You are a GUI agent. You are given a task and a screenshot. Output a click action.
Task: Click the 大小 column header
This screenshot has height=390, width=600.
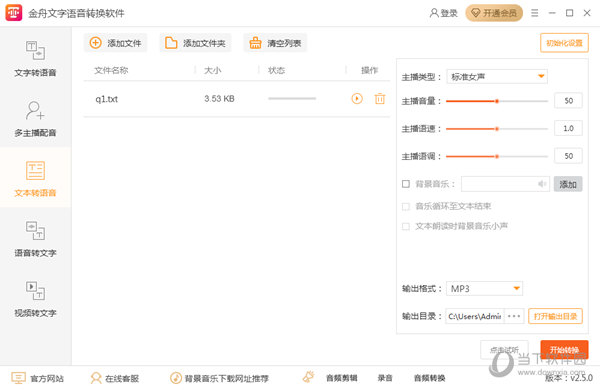click(x=212, y=70)
